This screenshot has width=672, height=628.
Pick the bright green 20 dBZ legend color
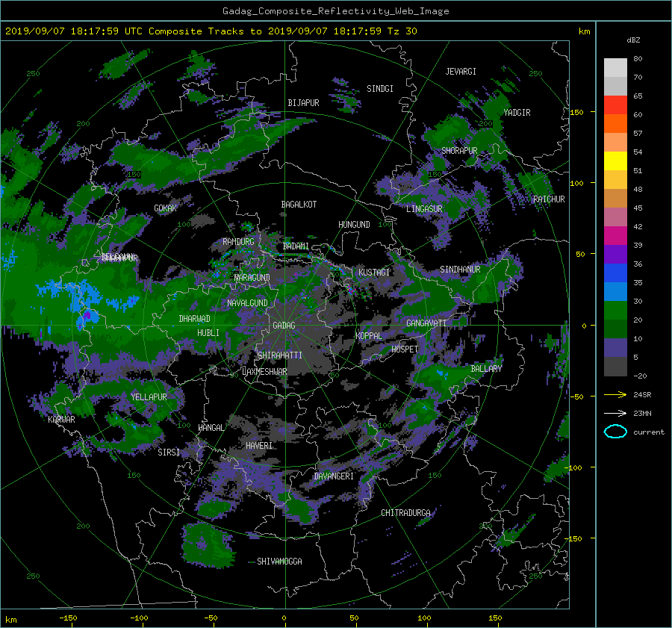click(615, 310)
